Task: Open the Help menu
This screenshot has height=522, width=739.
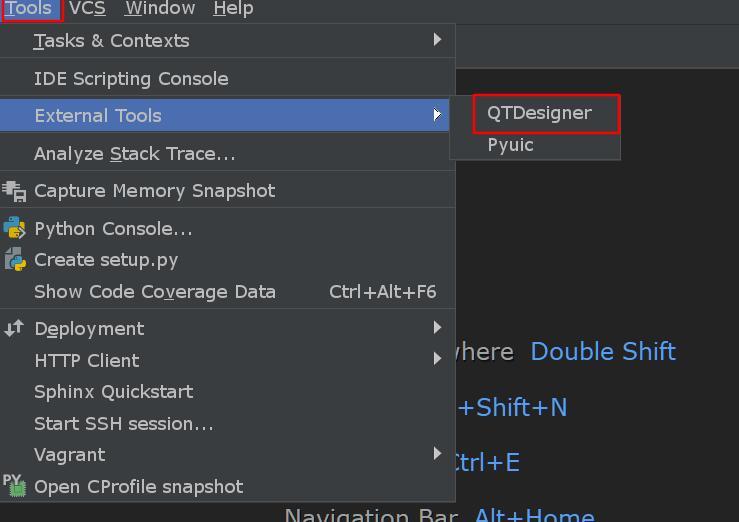Action: pyautogui.click(x=233, y=9)
